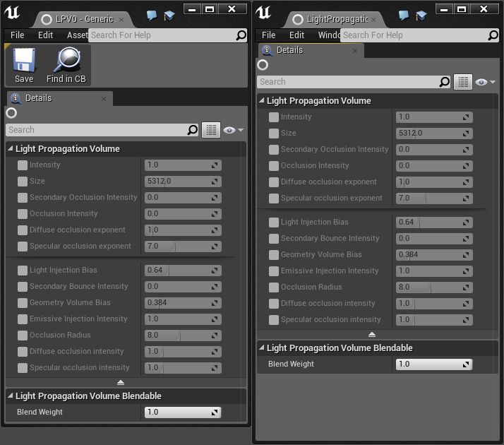Click Unreal logo in LightPropagation window
This screenshot has width=504, height=445.
263,13
